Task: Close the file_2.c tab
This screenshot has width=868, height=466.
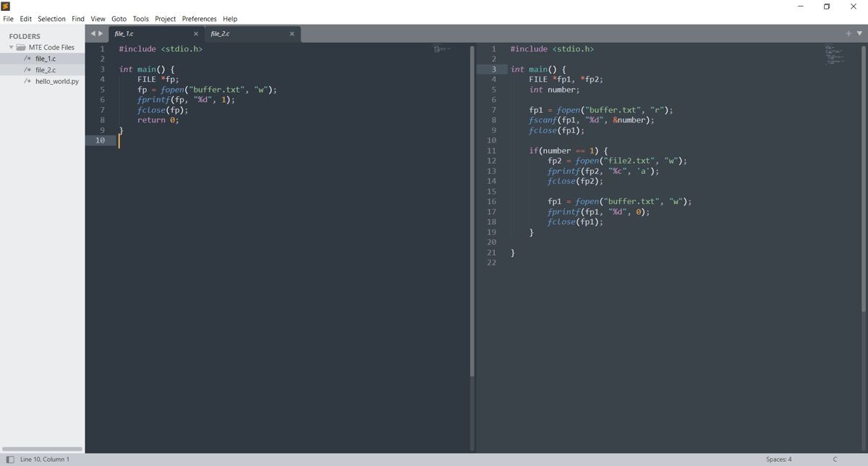Action: pos(292,33)
